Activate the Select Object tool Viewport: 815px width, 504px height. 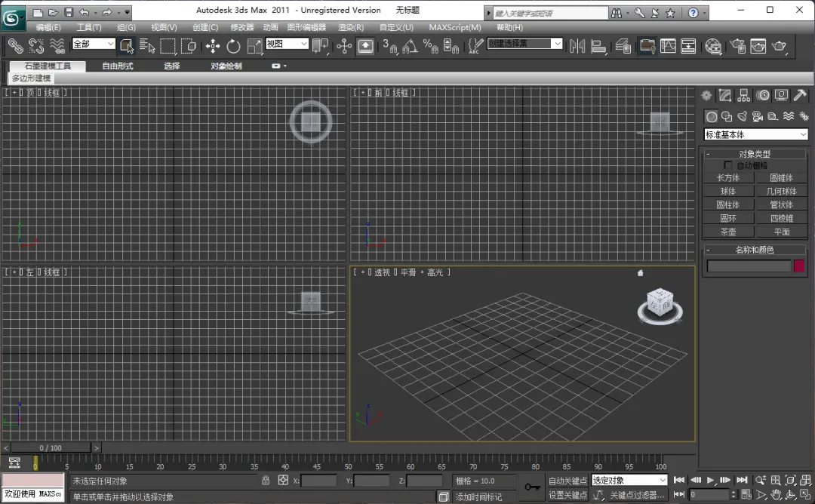coord(126,46)
